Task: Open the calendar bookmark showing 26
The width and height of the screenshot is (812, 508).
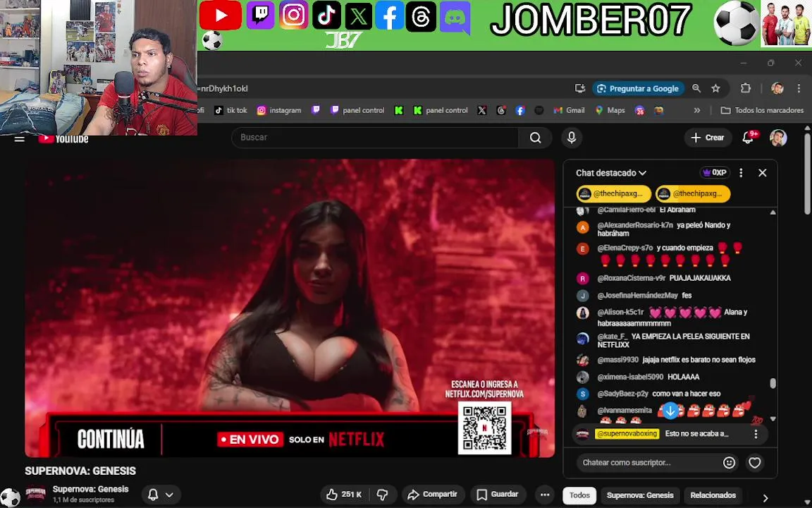Action: 639,110
